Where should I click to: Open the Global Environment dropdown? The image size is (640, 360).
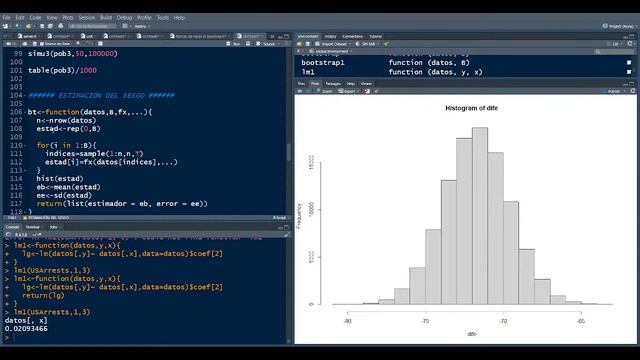click(x=330, y=51)
